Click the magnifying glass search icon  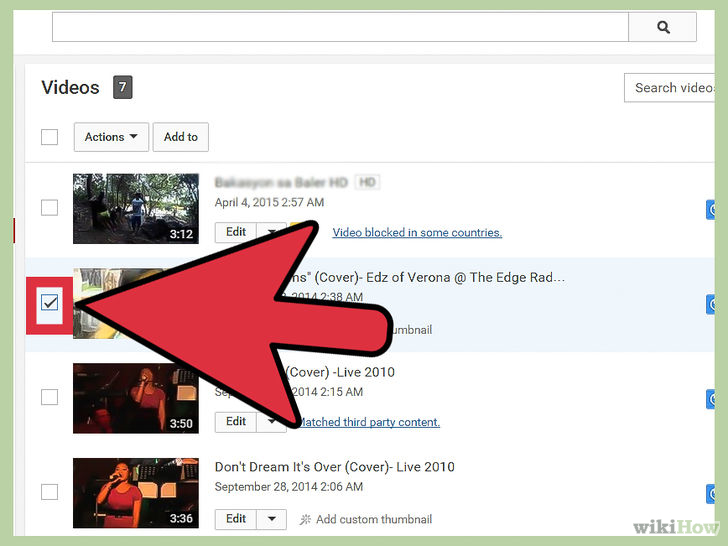(663, 27)
